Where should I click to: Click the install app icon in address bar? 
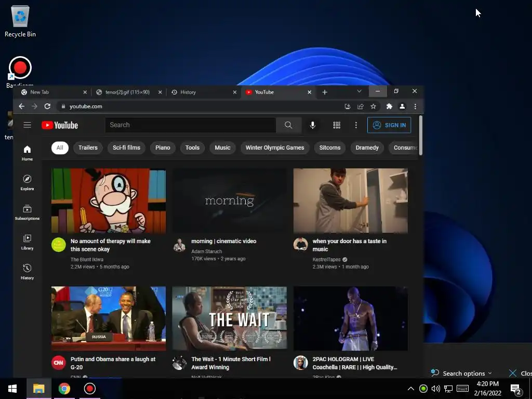348,106
